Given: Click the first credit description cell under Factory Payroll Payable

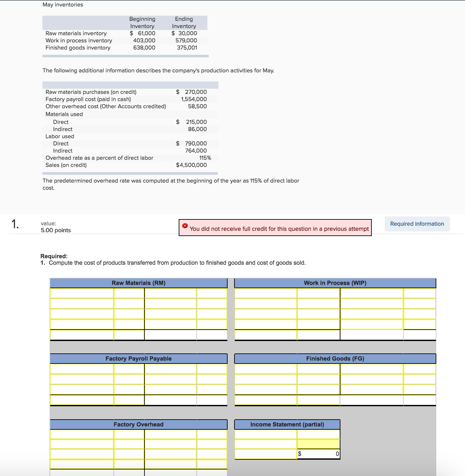Looking at the screenshot, I should click(171, 369).
